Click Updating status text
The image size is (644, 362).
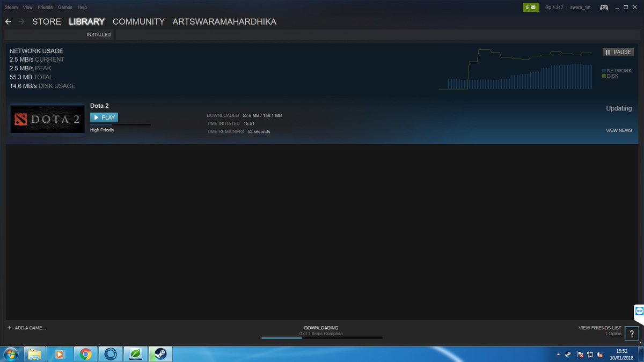tap(619, 108)
